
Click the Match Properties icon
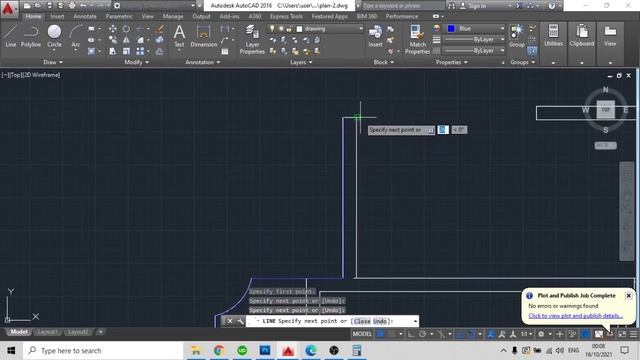click(417, 39)
